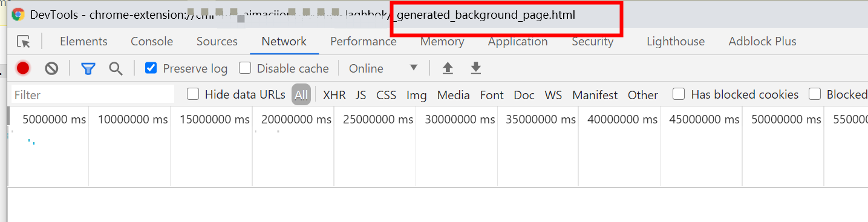Filter requests by CSS
The height and width of the screenshot is (222, 868).
point(387,95)
